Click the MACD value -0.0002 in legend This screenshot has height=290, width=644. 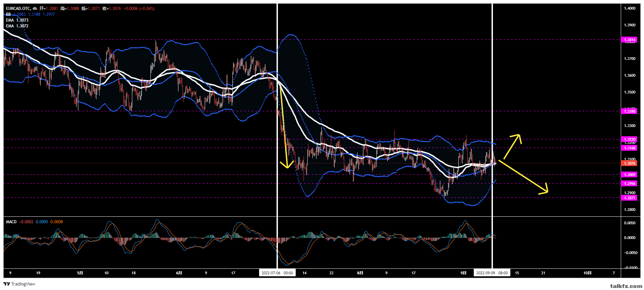pyautogui.click(x=26, y=222)
